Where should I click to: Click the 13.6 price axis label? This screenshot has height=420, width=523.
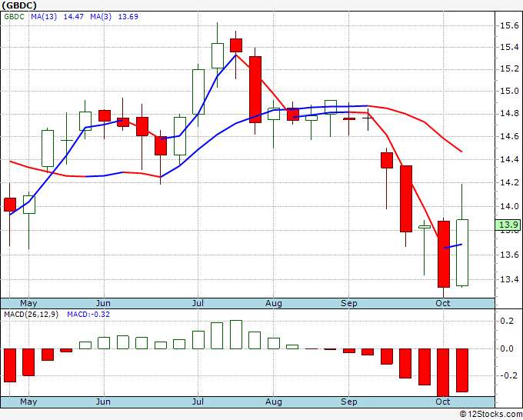(x=509, y=255)
